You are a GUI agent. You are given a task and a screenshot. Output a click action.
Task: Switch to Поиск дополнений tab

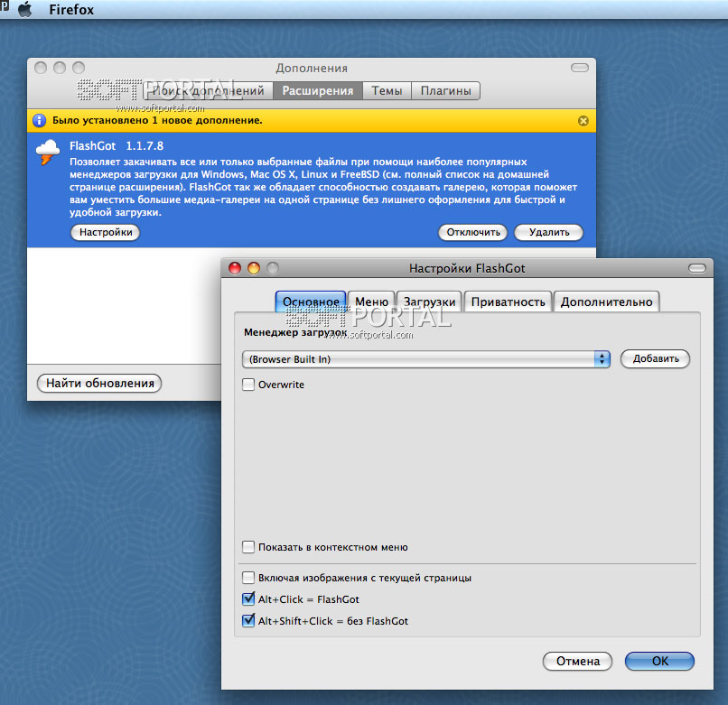(207, 90)
